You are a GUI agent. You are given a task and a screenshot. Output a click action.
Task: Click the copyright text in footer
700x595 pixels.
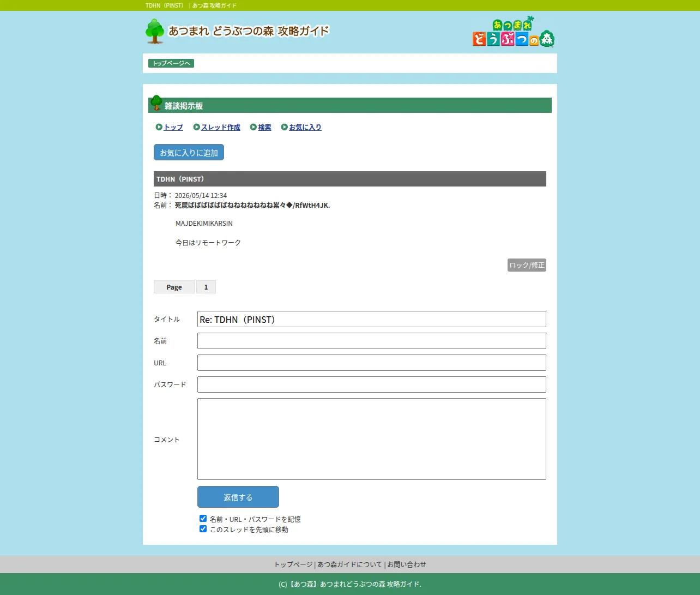coord(350,584)
